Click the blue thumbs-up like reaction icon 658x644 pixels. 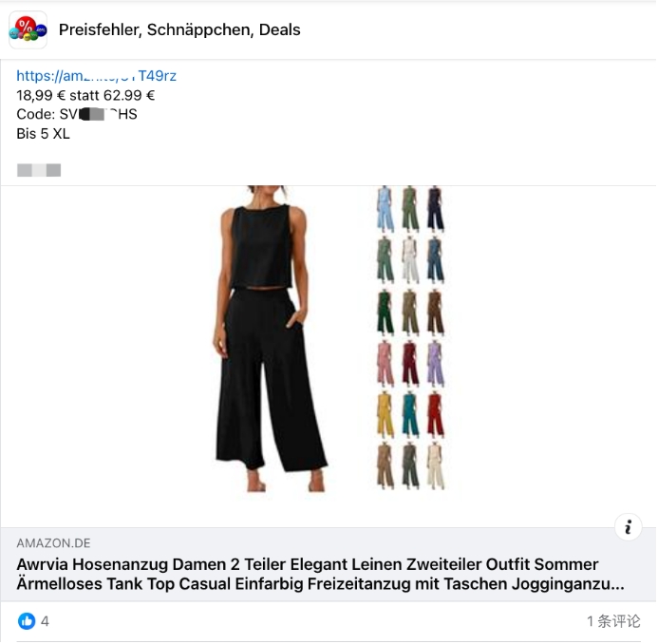pyautogui.click(x=27, y=621)
